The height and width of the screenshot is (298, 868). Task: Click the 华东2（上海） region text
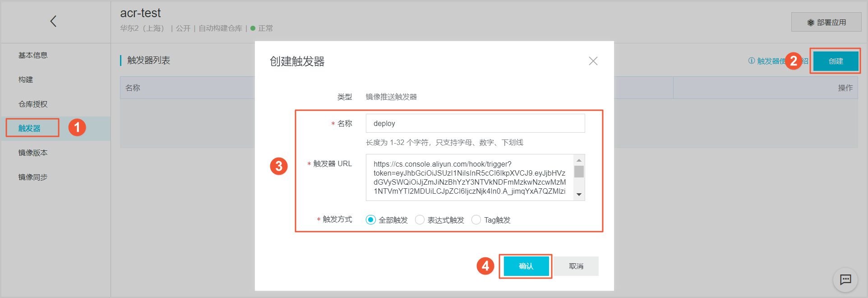(x=143, y=28)
